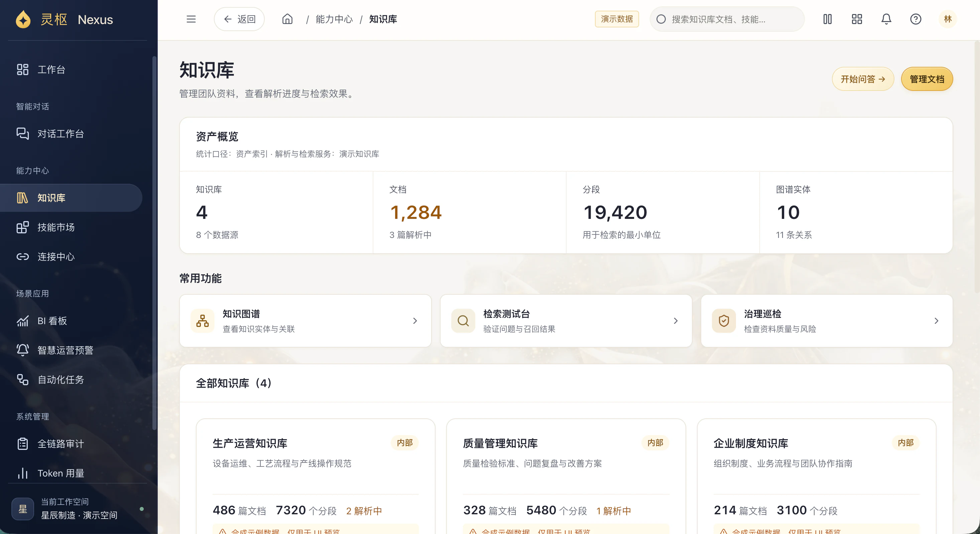Click the 检索测试台 magnifier icon
The height and width of the screenshot is (534, 980).
(463, 320)
